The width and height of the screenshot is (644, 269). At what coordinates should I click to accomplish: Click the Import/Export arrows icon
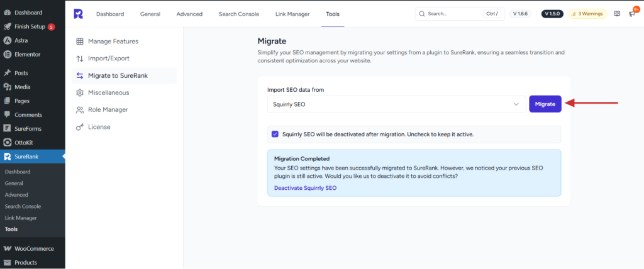click(x=80, y=58)
